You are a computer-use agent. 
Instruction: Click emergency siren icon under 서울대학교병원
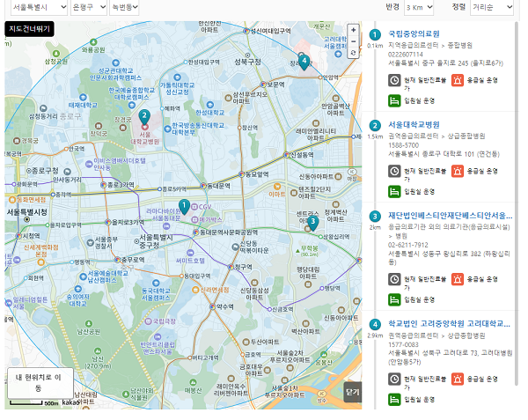click(x=458, y=171)
